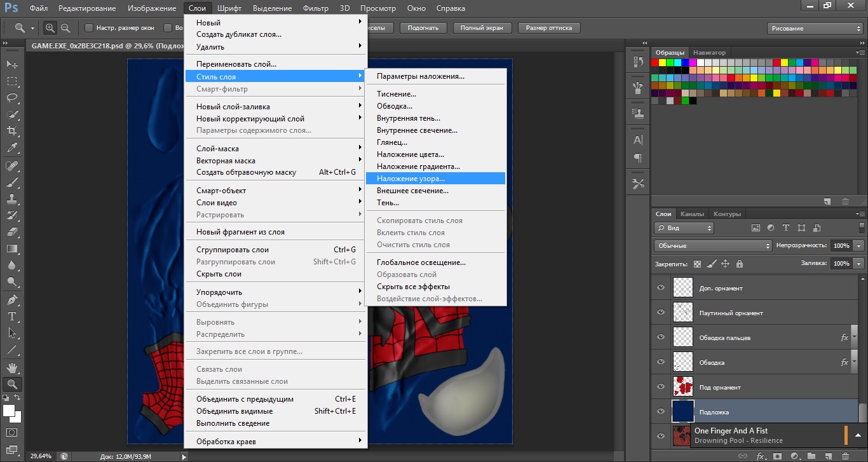Lock all layer attributes
Viewport: 868px width, 462px height.
click(x=739, y=264)
